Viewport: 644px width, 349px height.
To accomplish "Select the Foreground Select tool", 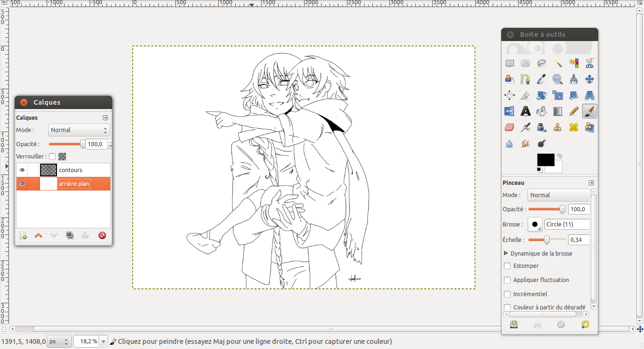I will point(510,79).
